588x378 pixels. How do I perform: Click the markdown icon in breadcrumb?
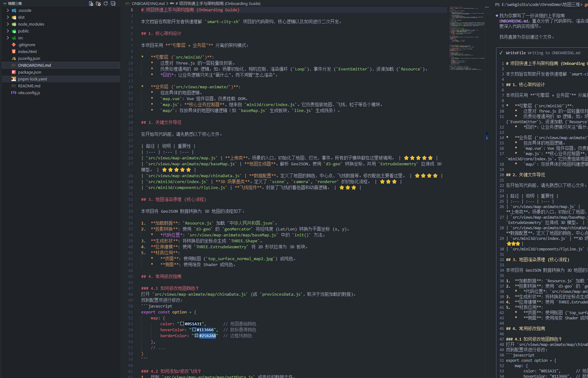tap(127, 3)
